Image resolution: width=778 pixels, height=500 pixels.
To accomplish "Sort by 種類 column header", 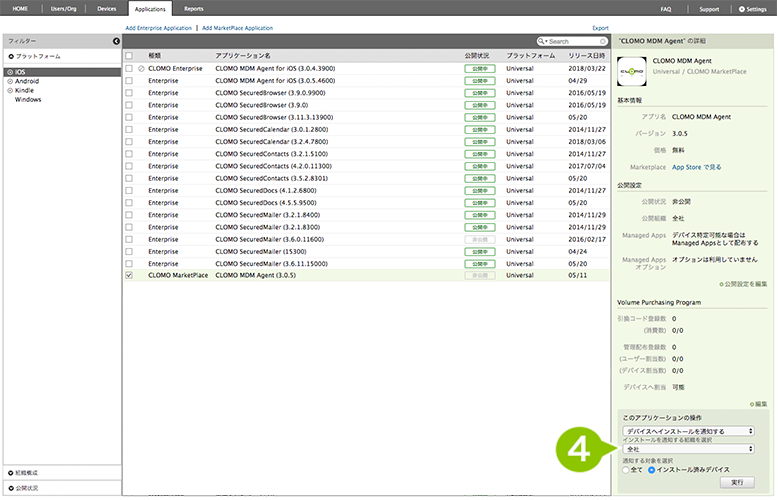I will pos(154,56).
